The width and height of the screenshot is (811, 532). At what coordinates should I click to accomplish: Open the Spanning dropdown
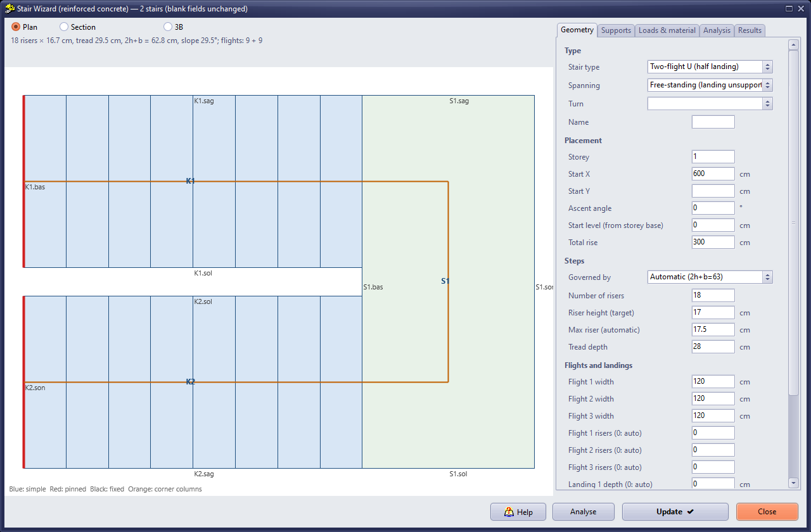tap(710, 85)
